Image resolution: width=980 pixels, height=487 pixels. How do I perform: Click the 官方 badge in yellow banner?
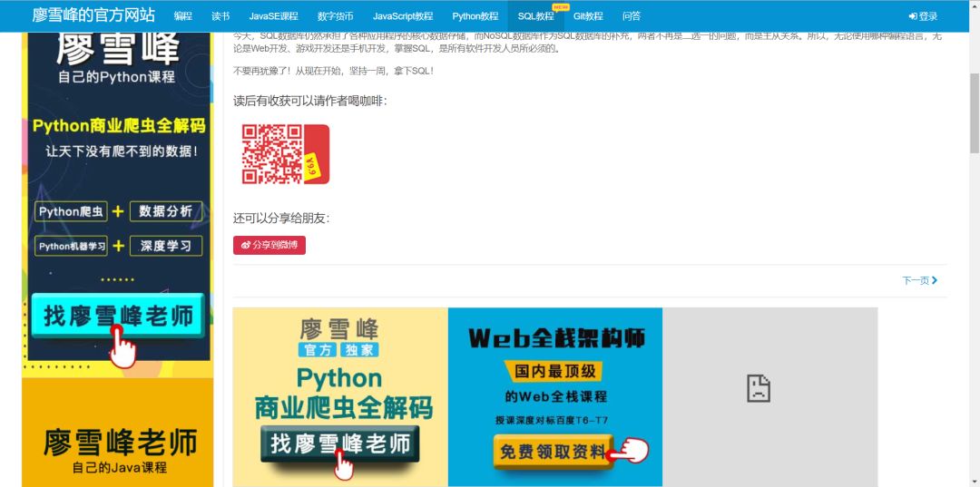point(318,349)
